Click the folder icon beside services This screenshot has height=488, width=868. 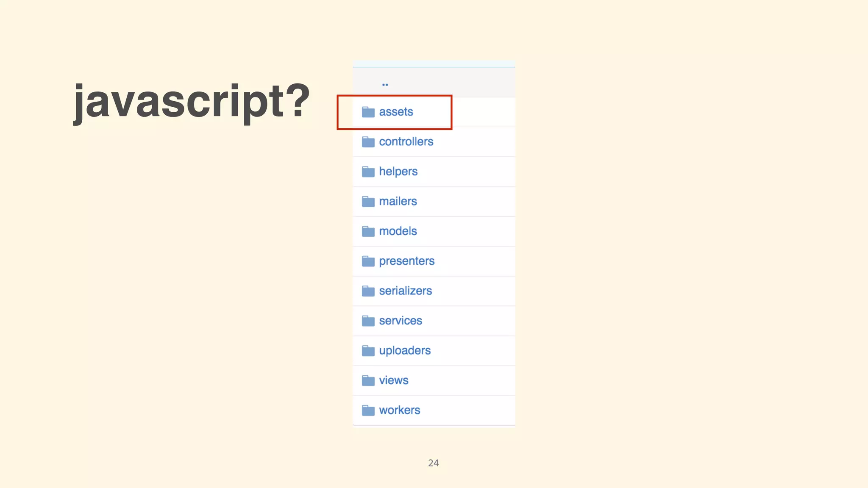coord(368,321)
